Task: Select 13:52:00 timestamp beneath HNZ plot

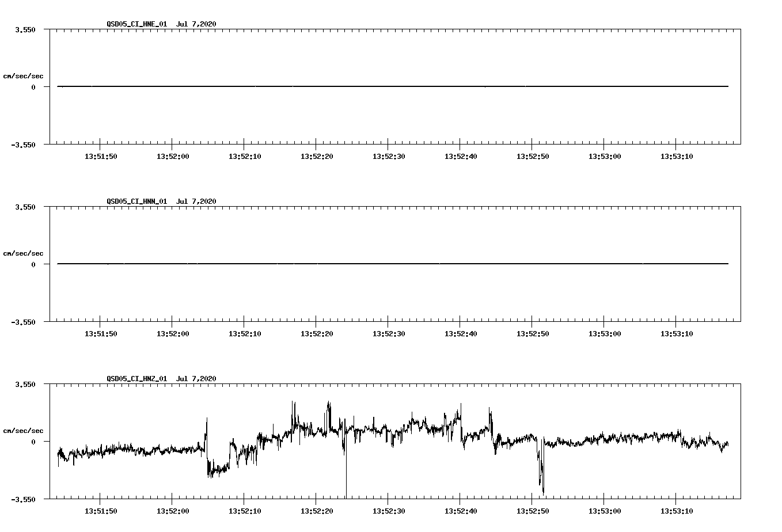Action: click(173, 511)
